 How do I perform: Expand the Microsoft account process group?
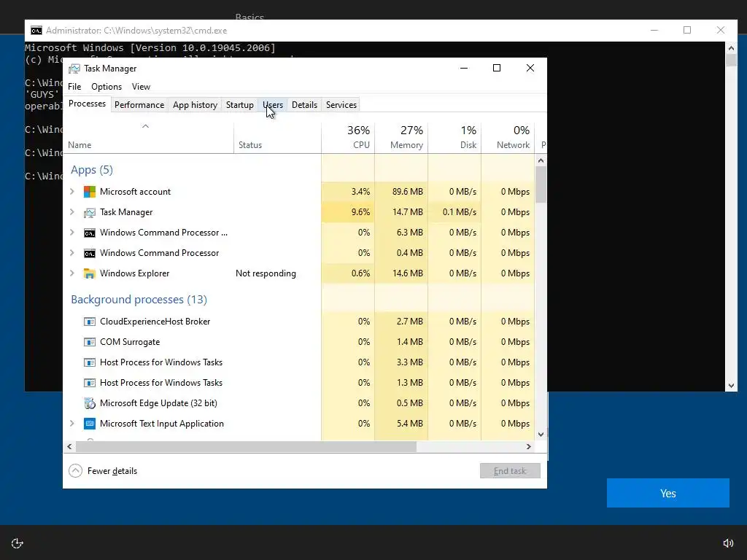tap(72, 192)
